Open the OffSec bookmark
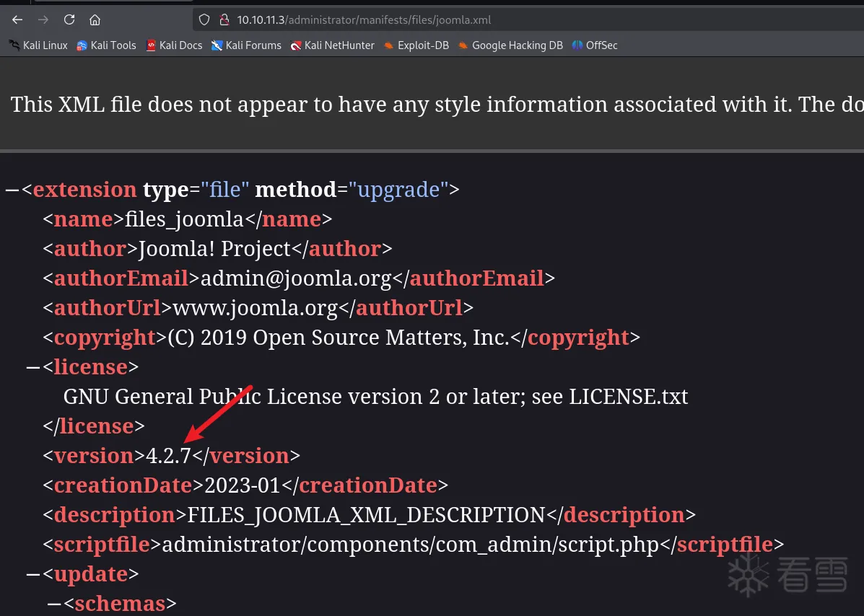The width and height of the screenshot is (864, 616). (595, 45)
